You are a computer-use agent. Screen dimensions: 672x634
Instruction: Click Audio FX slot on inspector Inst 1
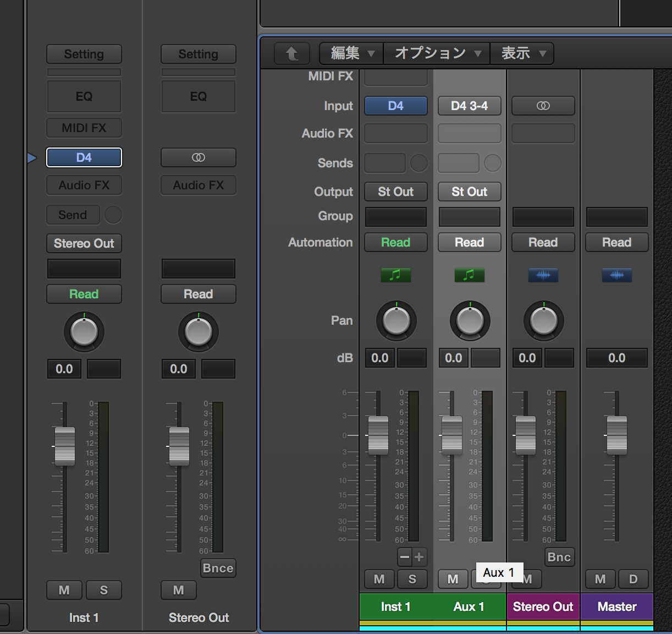pos(84,185)
